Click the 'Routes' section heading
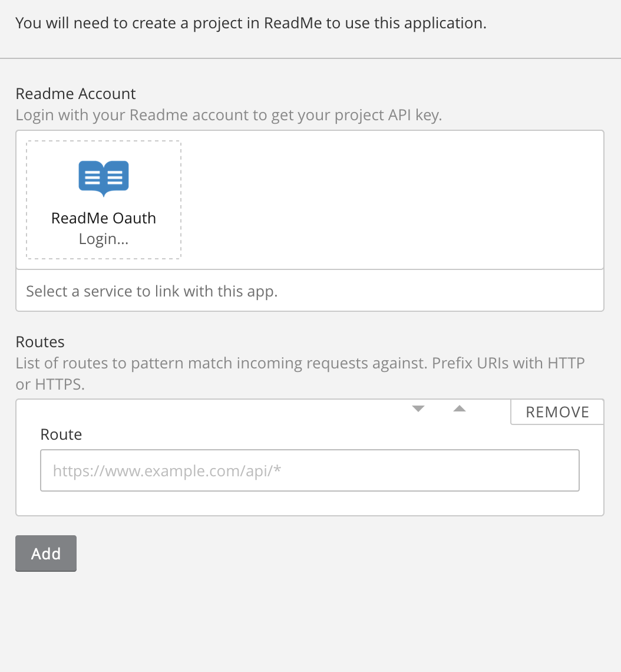This screenshot has width=621, height=672. [x=40, y=342]
